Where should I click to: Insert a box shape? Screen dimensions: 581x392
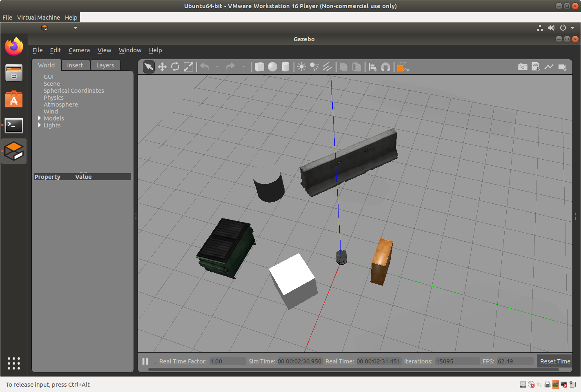pyautogui.click(x=259, y=67)
